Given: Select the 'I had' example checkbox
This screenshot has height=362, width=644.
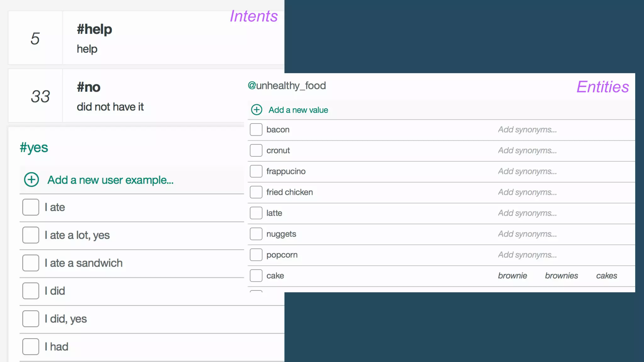Looking at the screenshot, I should 31,347.
